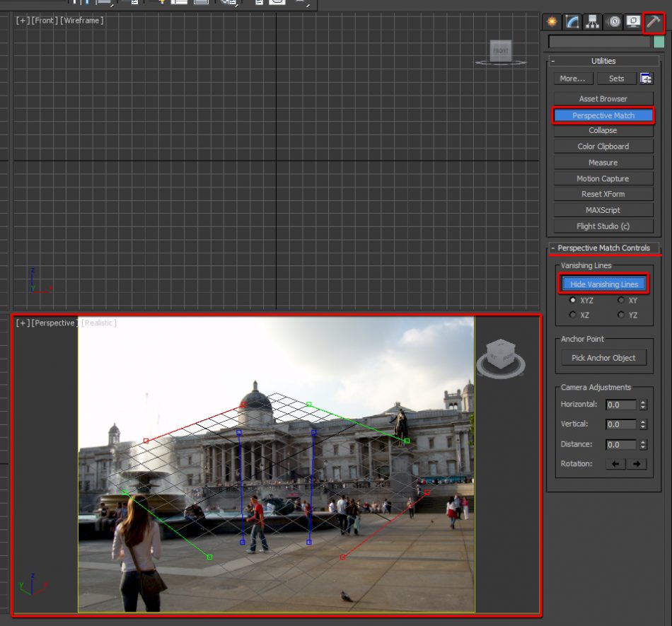The height and width of the screenshot is (626, 672).
Task: Click the Hide Vanishing Lines button
Action: pos(603,283)
